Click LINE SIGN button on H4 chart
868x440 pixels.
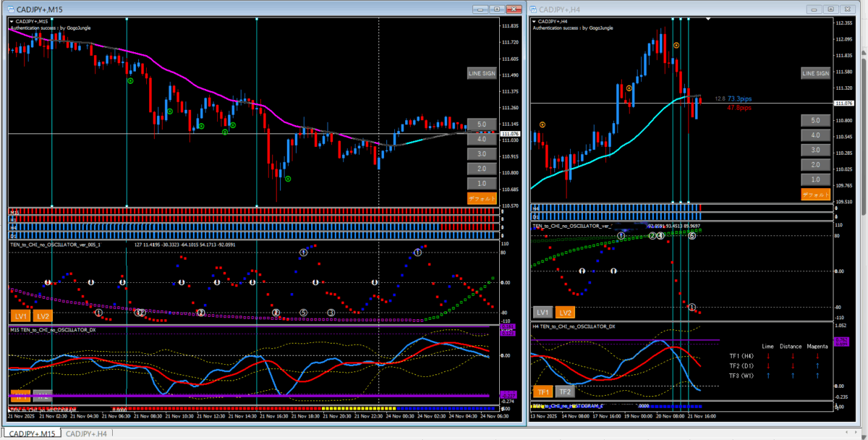coord(815,73)
